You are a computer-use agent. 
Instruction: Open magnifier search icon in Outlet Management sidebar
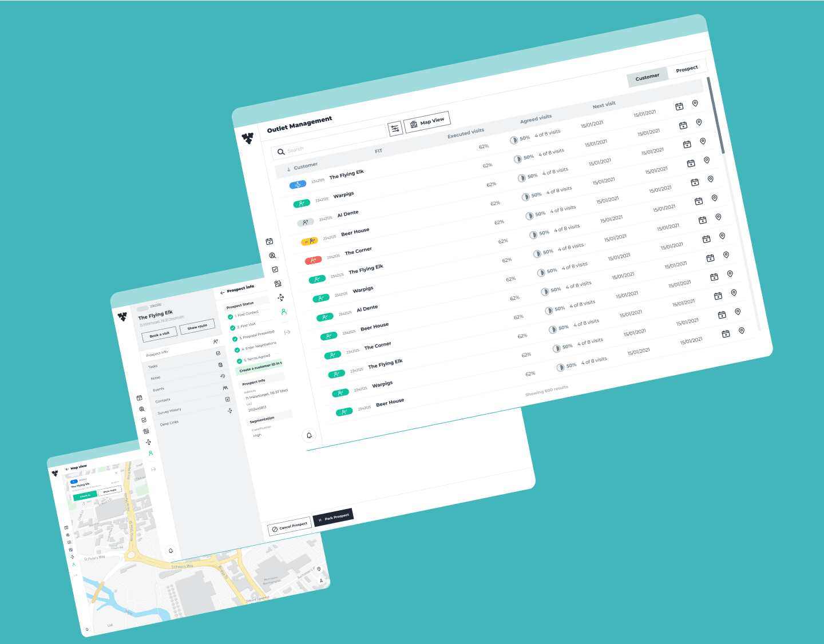click(x=272, y=256)
